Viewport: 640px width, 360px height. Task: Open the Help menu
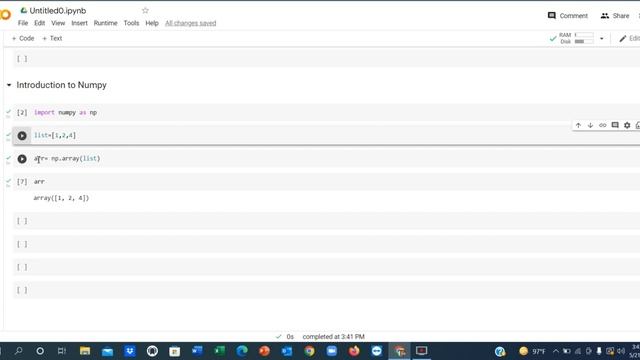(x=152, y=23)
